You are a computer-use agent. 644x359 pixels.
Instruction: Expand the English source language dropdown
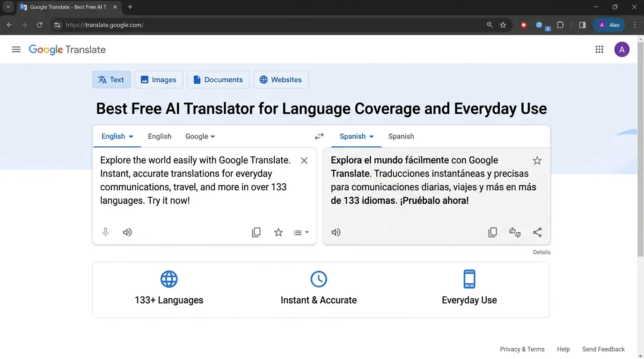pyautogui.click(x=117, y=136)
